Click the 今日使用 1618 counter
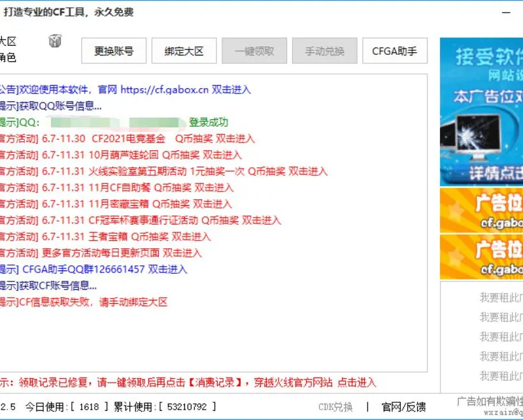This screenshot has width=523, height=420. [x=67, y=407]
